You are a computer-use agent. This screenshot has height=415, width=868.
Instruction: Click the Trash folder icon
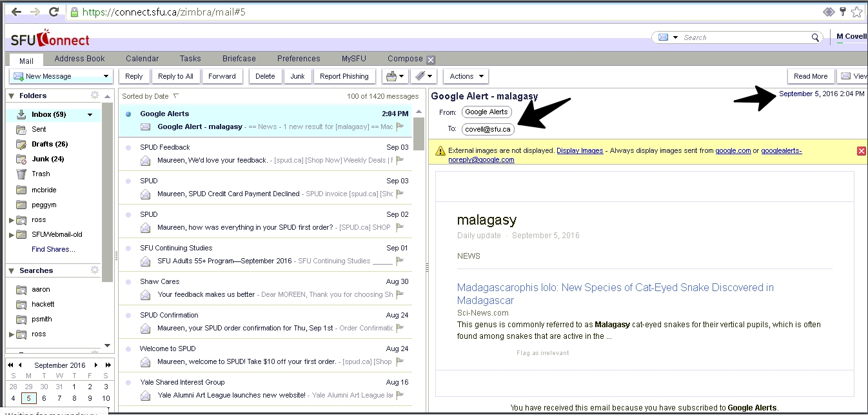(21, 174)
